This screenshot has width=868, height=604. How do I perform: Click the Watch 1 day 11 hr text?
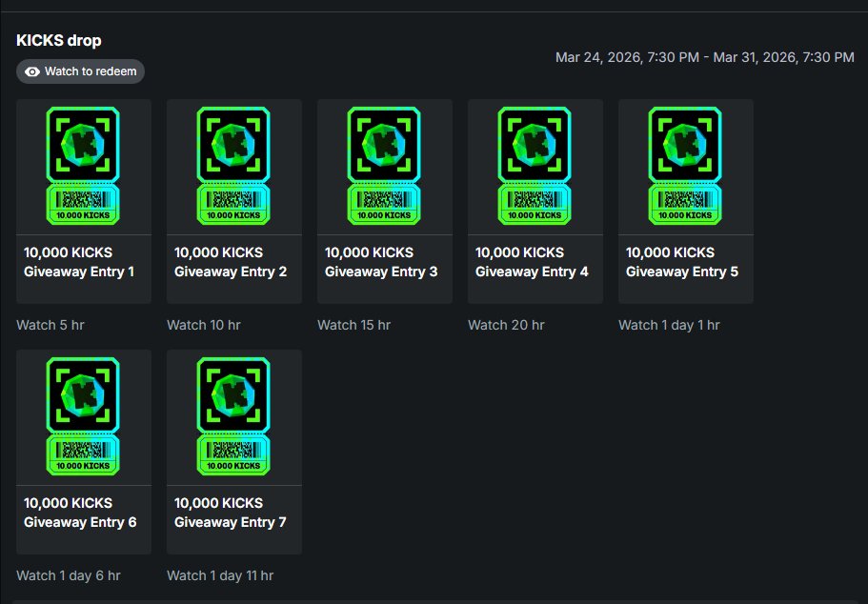pos(220,575)
